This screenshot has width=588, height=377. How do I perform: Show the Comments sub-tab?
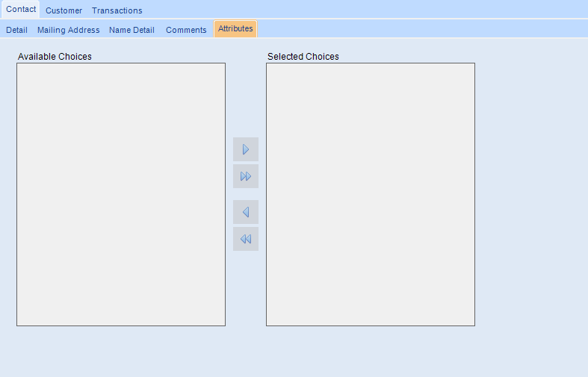click(x=186, y=30)
